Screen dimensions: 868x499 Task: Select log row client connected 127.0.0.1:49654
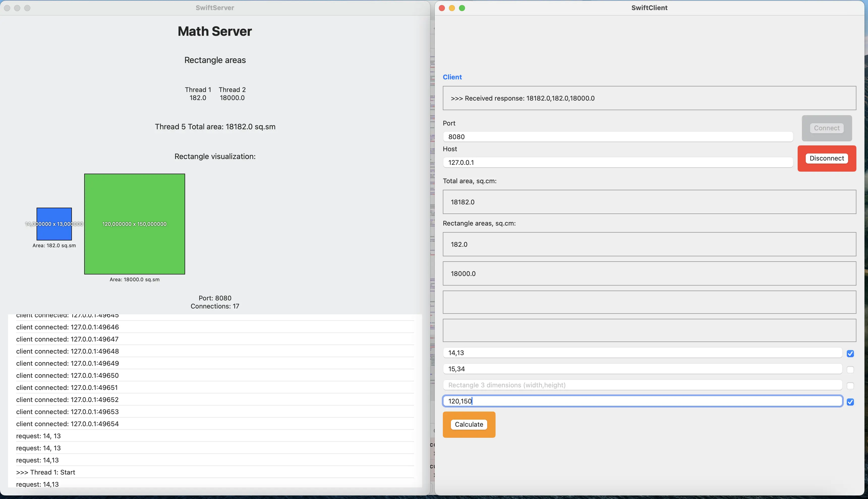(215, 424)
